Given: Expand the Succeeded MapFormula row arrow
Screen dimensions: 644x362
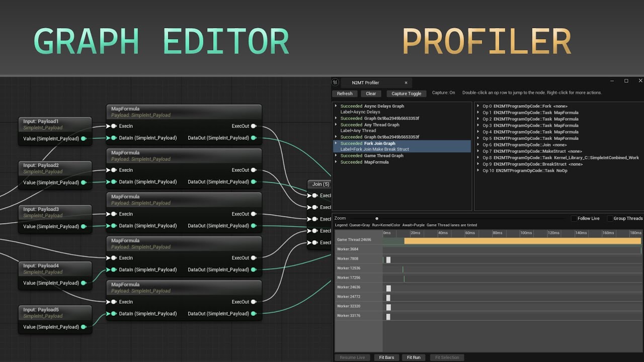Looking at the screenshot, I should click(336, 162).
